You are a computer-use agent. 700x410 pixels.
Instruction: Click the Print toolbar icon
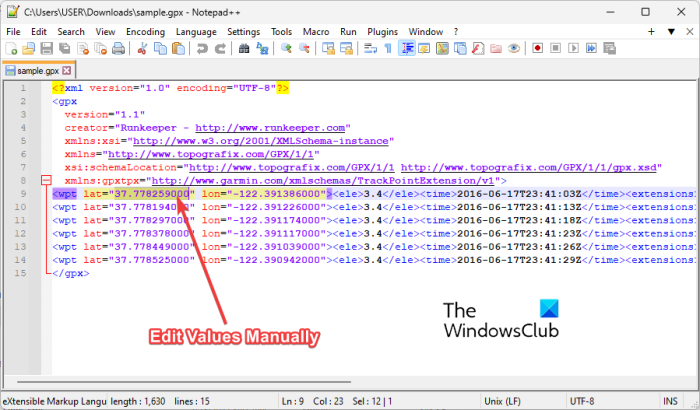(x=118, y=48)
